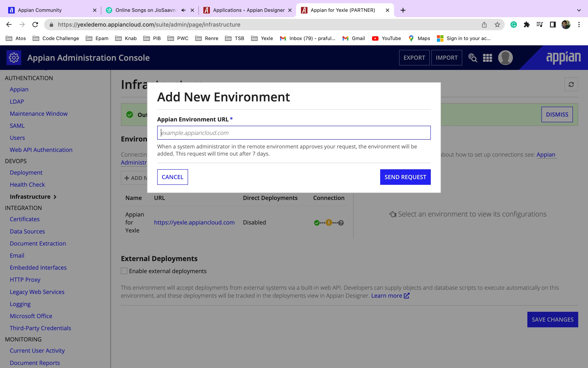Click the site lock icon in address bar

pos(51,25)
